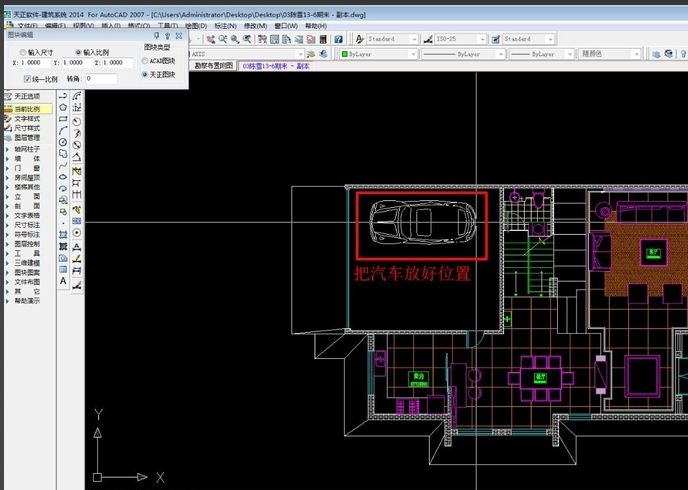Screen dimensions: 688x490
Task: Open help for 图块编辑 panel
Action: (167, 36)
